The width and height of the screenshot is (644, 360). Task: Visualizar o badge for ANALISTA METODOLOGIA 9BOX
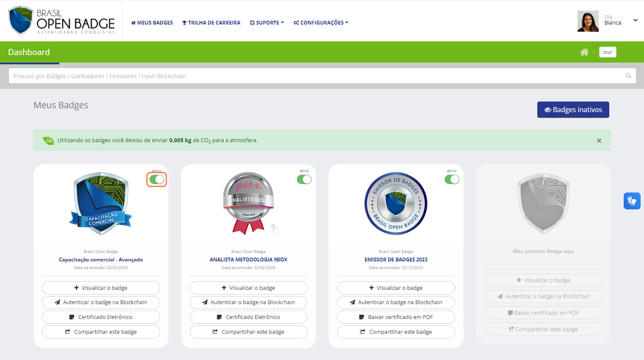tap(249, 288)
